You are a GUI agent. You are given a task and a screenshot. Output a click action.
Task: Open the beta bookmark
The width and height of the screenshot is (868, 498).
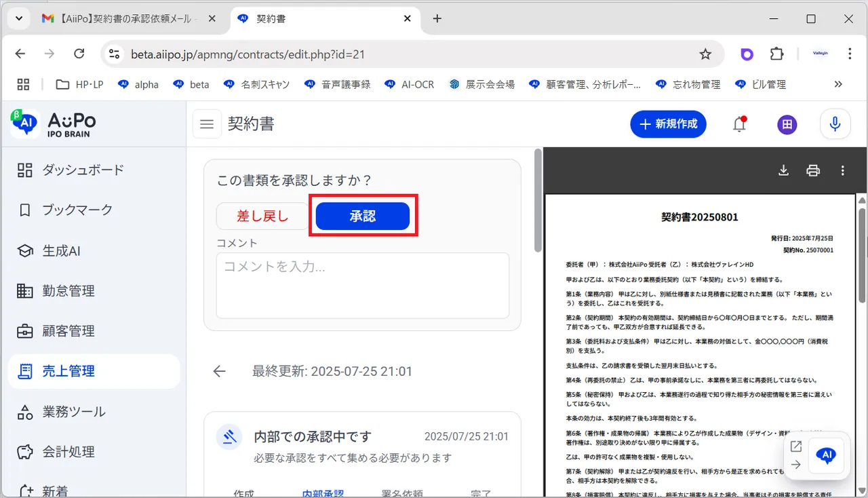191,84
